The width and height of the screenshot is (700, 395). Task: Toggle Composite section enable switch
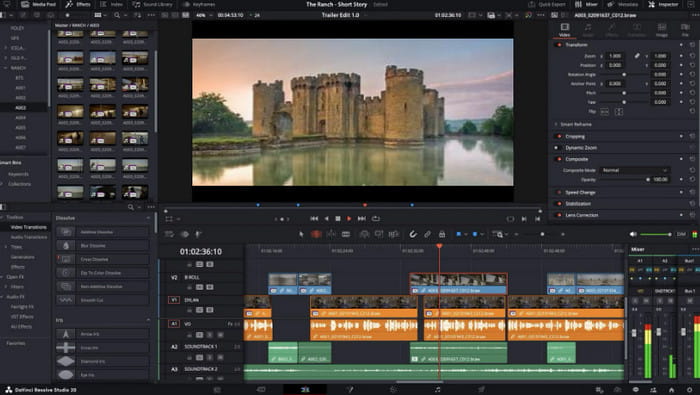click(558, 159)
